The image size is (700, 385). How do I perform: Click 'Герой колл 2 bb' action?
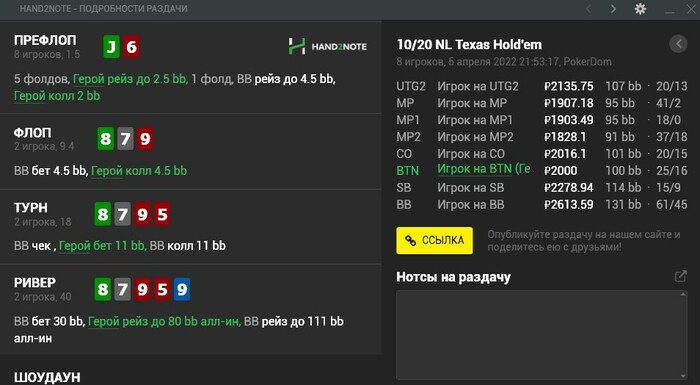tap(57, 96)
